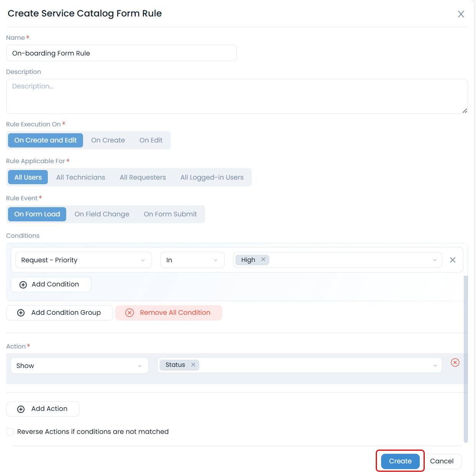The height and width of the screenshot is (476, 476).
Task: Click the red circle icon to delete the action row
Action: tap(455, 363)
